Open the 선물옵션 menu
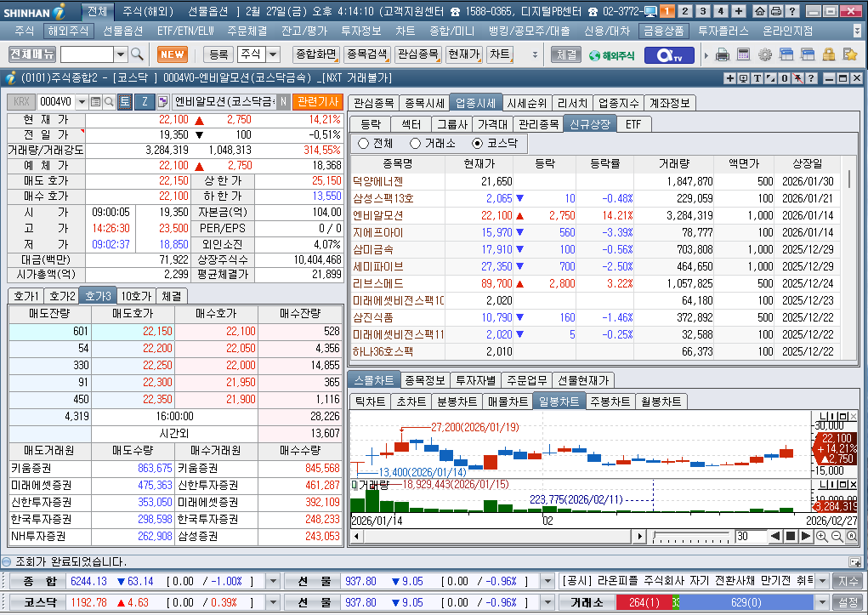The height and width of the screenshot is (615, 868). [x=122, y=31]
